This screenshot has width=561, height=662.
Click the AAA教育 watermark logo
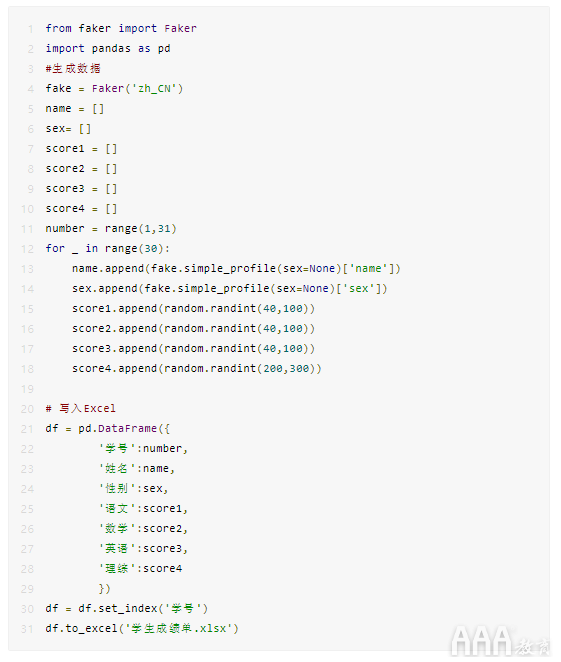500,642
